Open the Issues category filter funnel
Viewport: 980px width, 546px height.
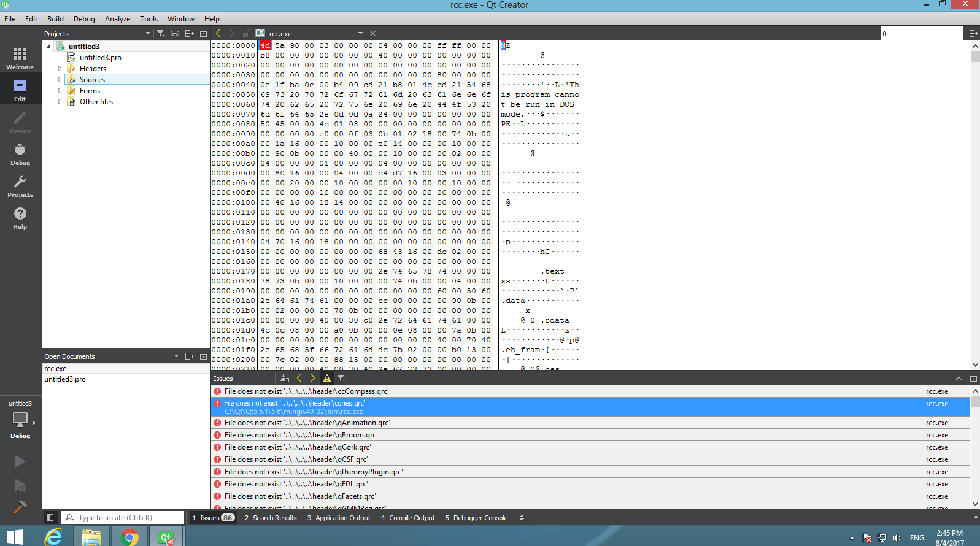pyautogui.click(x=341, y=378)
